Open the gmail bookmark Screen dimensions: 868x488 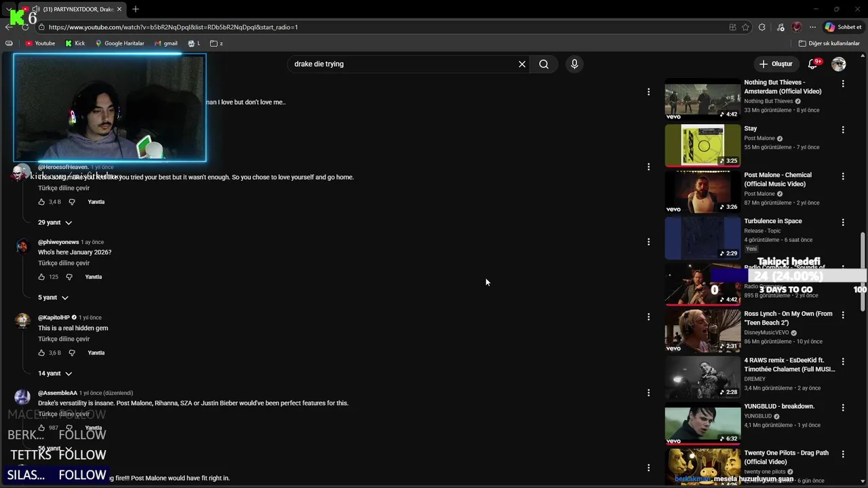point(166,43)
